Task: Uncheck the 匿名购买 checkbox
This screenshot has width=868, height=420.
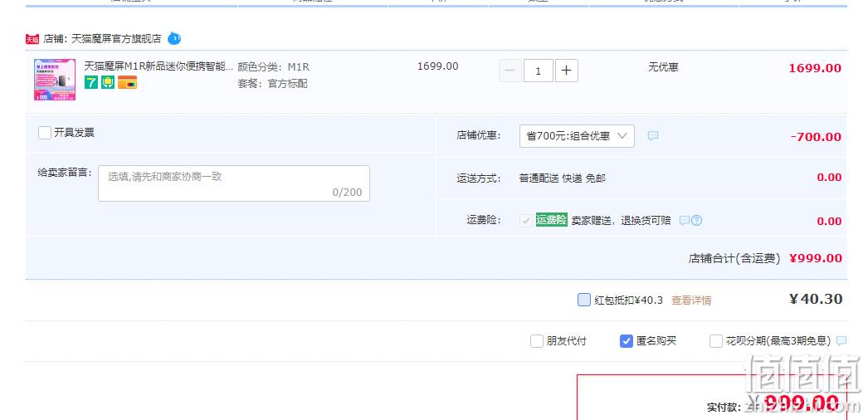Action: pos(626,341)
